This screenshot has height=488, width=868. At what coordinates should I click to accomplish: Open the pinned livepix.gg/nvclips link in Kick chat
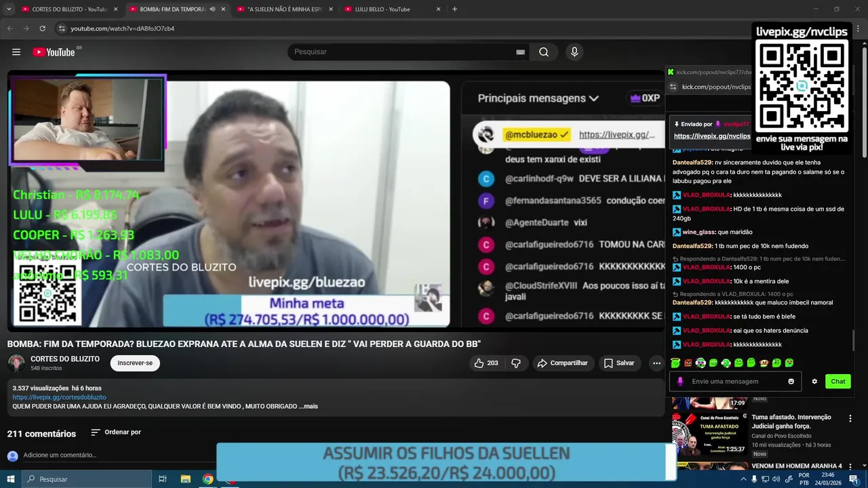[x=712, y=136]
